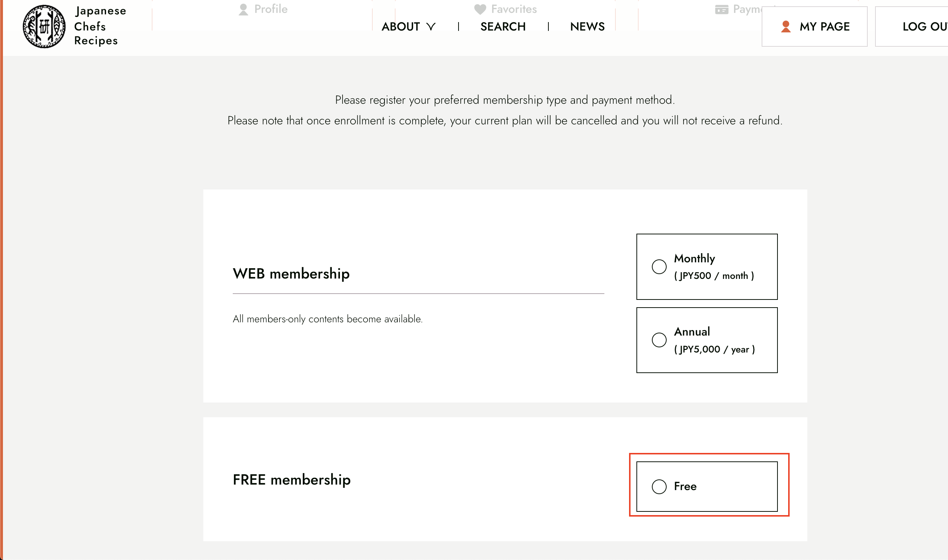Click the Japanese Chefs Recipes site title
Image resolution: width=948 pixels, height=560 pixels.
pos(100,26)
